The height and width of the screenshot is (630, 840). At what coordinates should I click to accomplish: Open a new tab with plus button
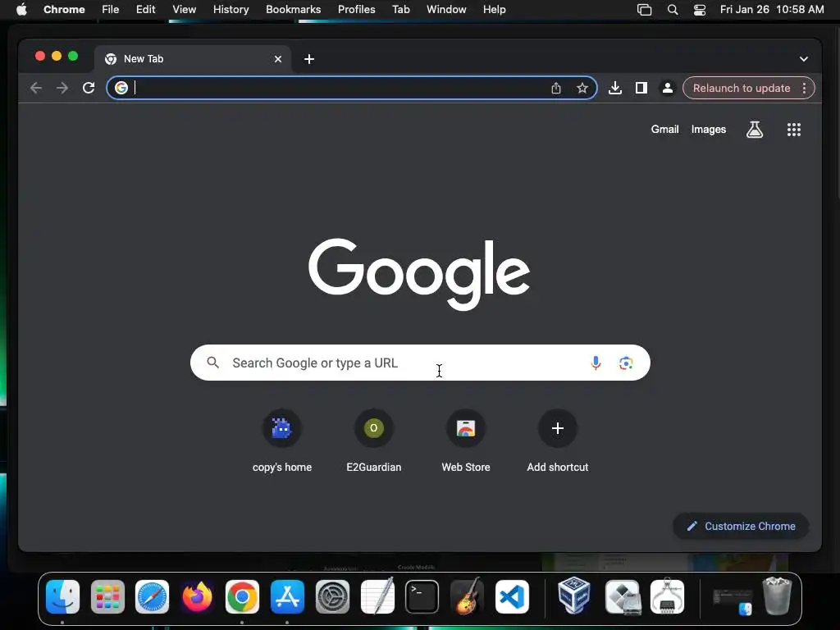tap(309, 59)
